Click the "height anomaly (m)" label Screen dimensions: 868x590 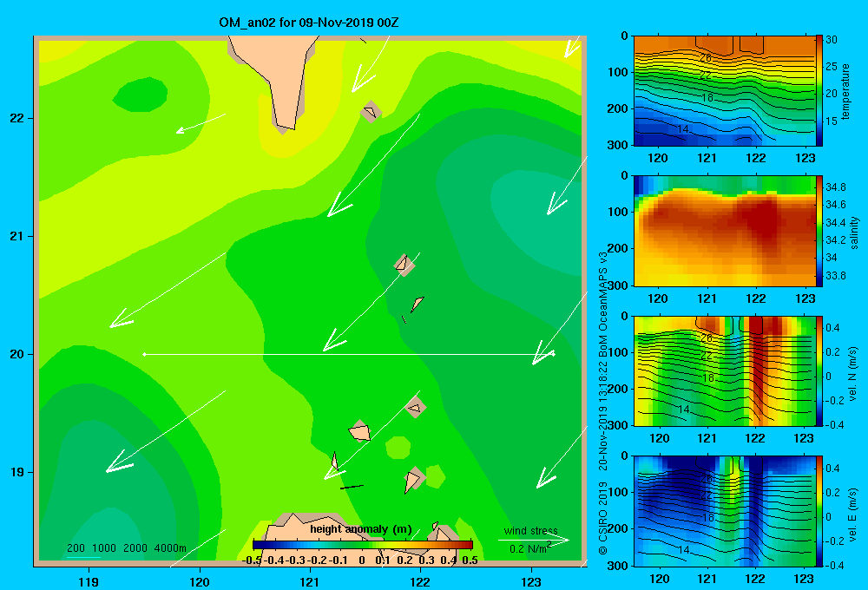361,529
